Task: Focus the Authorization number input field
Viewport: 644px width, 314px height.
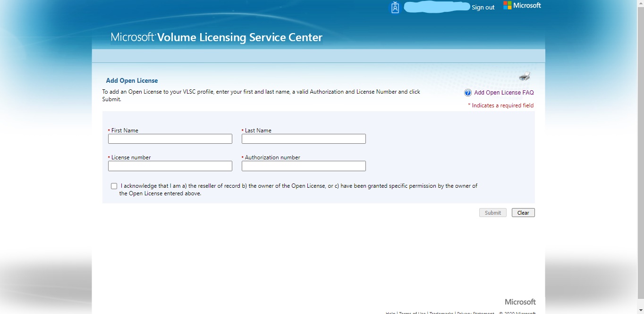Action: click(304, 166)
